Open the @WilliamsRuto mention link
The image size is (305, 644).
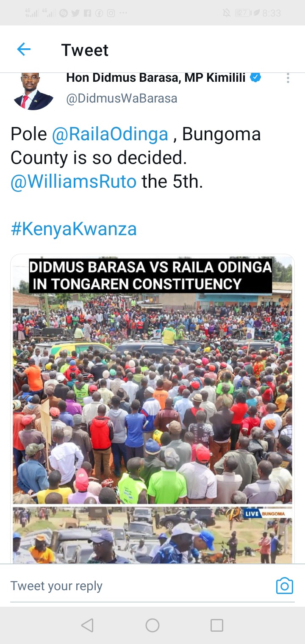pyautogui.click(x=74, y=181)
